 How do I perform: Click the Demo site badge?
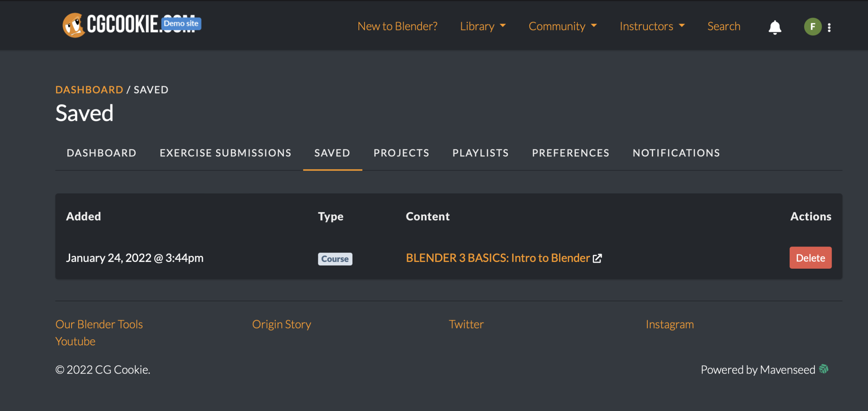coord(181,24)
